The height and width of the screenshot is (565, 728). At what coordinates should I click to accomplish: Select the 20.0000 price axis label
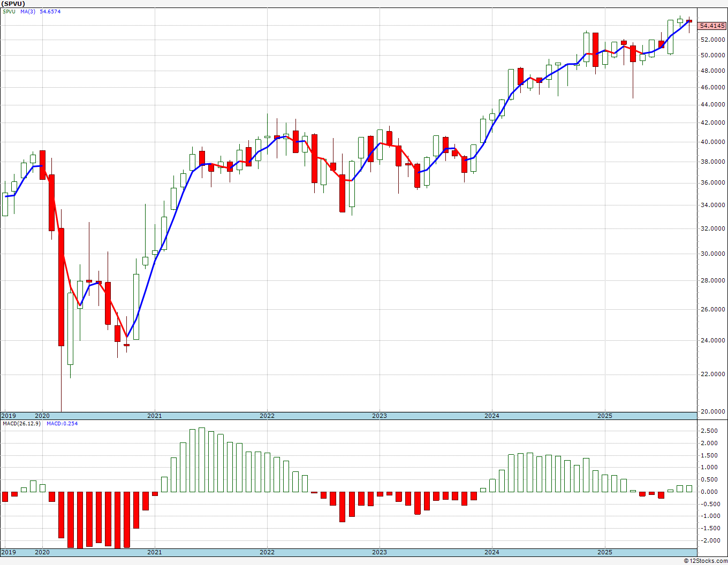click(x=712, y=411)
